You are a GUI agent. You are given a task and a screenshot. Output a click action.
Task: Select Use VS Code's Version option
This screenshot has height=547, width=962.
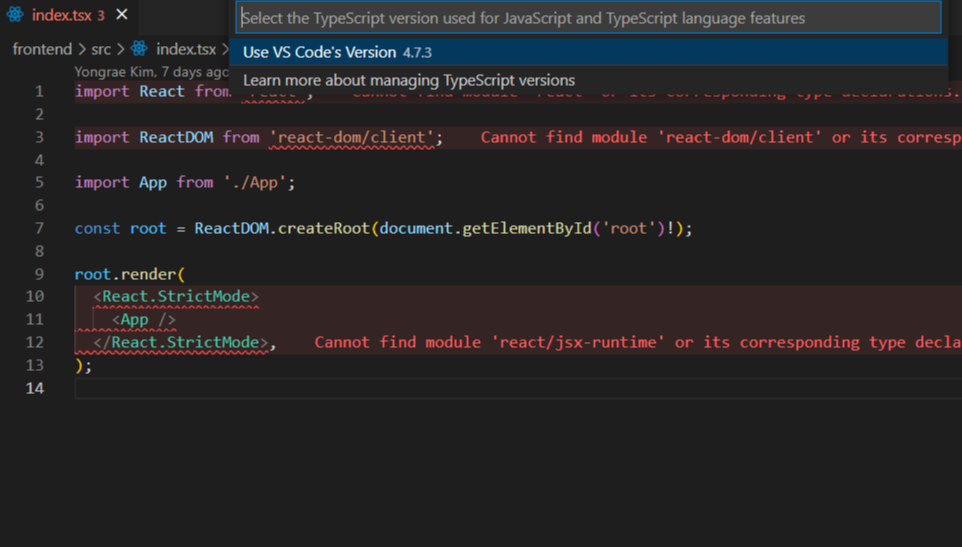click(x=588, y=52)
